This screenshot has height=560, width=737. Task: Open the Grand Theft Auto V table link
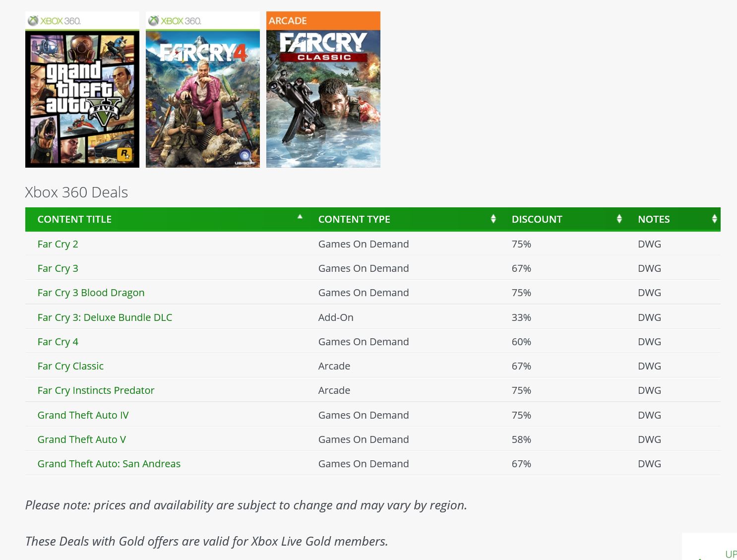[x=82, y=439]
